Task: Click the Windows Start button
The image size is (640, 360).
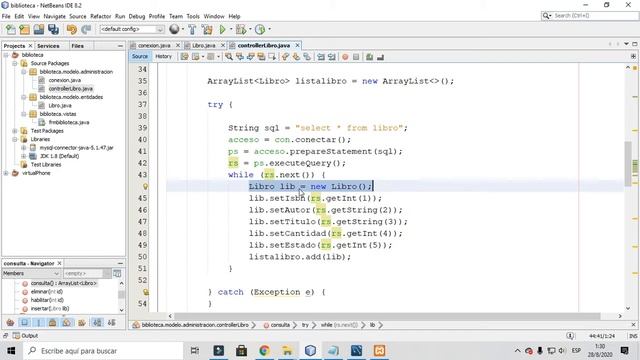Action: pyautogui.click(x=11, y=351)
